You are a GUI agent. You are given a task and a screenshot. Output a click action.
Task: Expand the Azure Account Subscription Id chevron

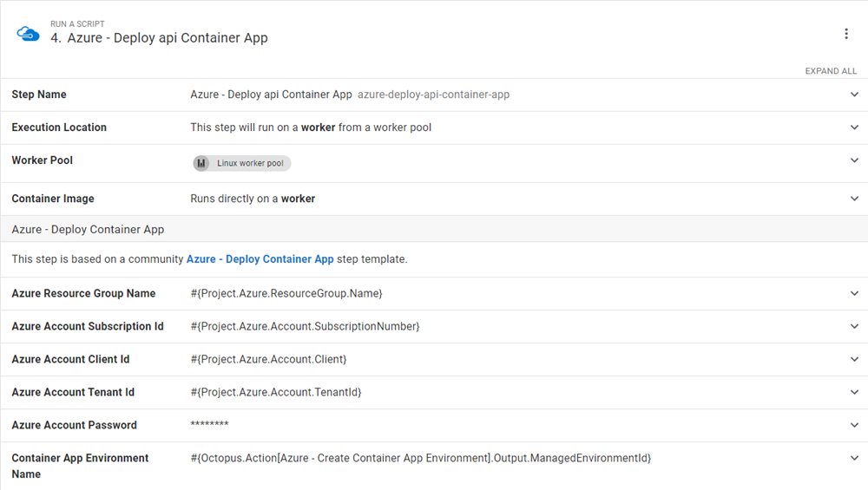pyautogui.click(x=854, y=326)
